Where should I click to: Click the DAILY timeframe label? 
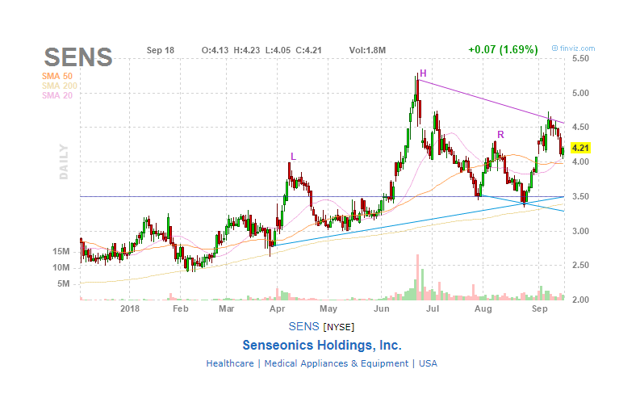coord(64,162)
